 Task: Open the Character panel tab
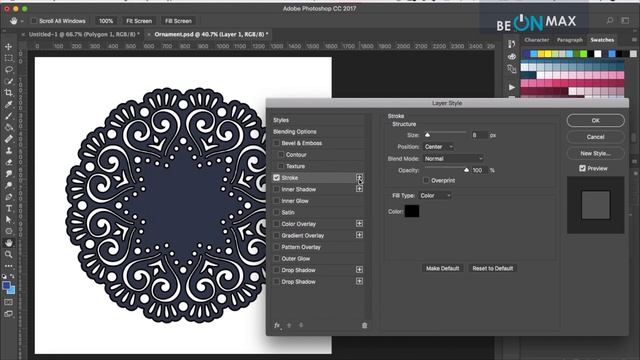537,40
